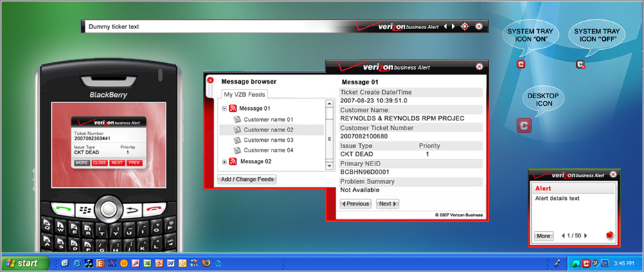644x272 pixels.
Task: Click Next in the Message 01 pane
Action: (387, 204)
